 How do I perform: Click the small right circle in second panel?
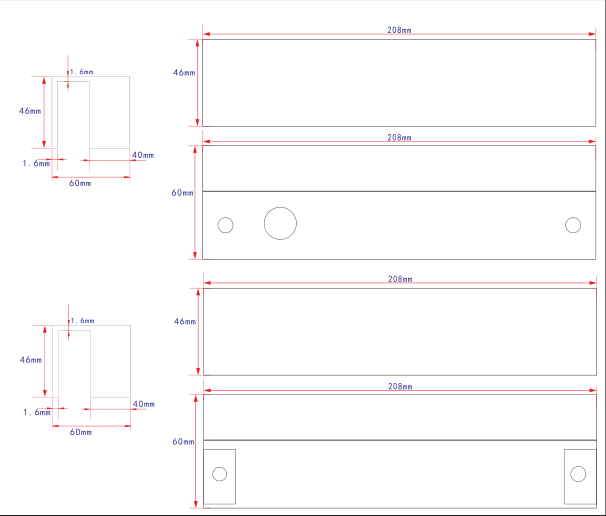click(x=573, y=225)
